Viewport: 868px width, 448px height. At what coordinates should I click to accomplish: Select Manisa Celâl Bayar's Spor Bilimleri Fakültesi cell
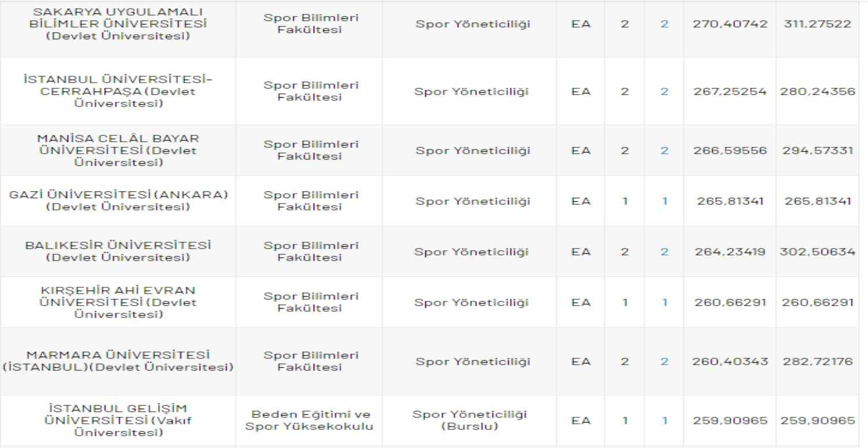coord(311,150)
